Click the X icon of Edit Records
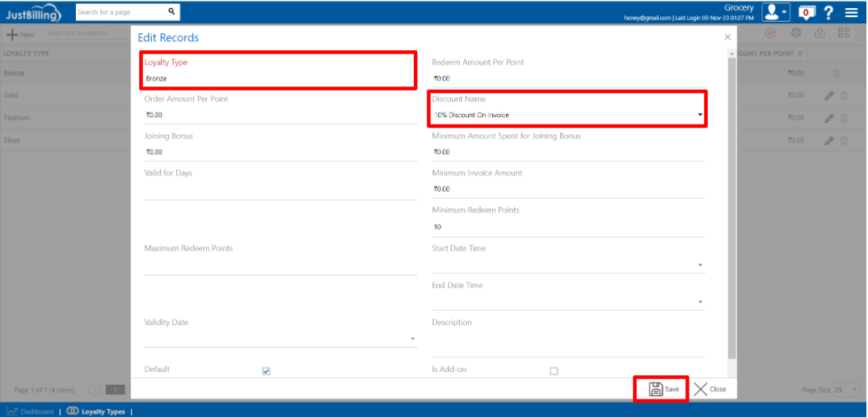868x418 pixels. 727,37
